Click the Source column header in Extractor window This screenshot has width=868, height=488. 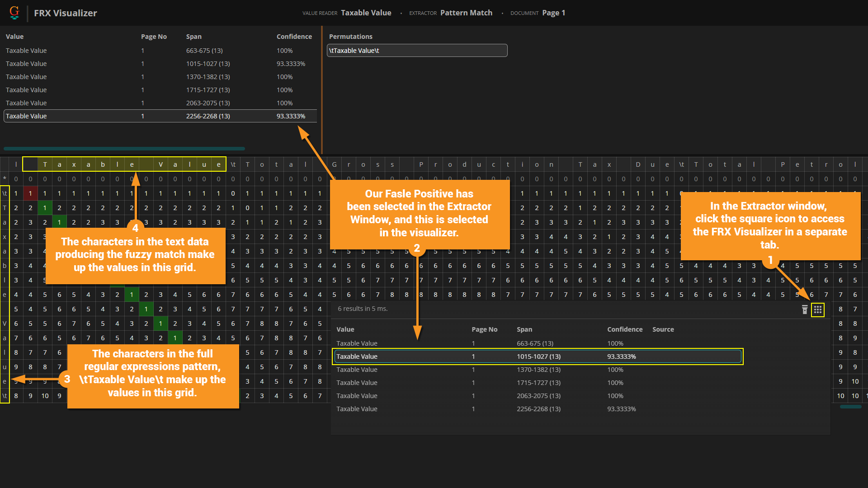pyautogui.click(x=663, y=329)
